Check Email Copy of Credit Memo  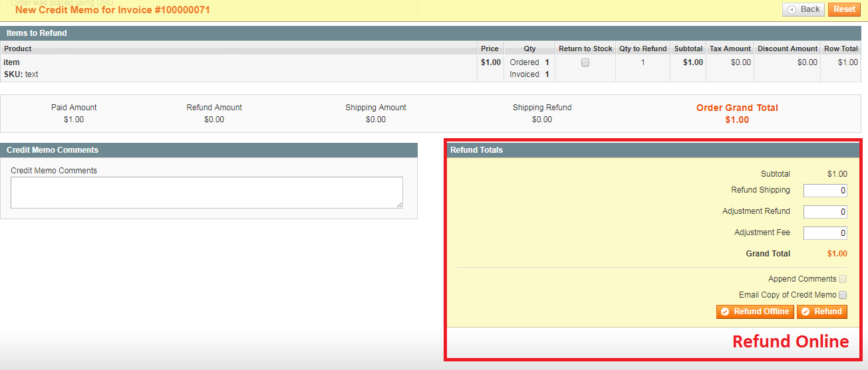[x=843, y=295]
